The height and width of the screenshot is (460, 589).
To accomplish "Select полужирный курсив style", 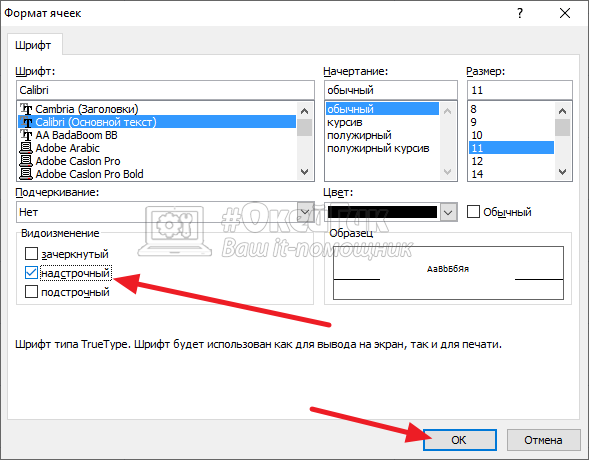I will click(x=378, y=148).
